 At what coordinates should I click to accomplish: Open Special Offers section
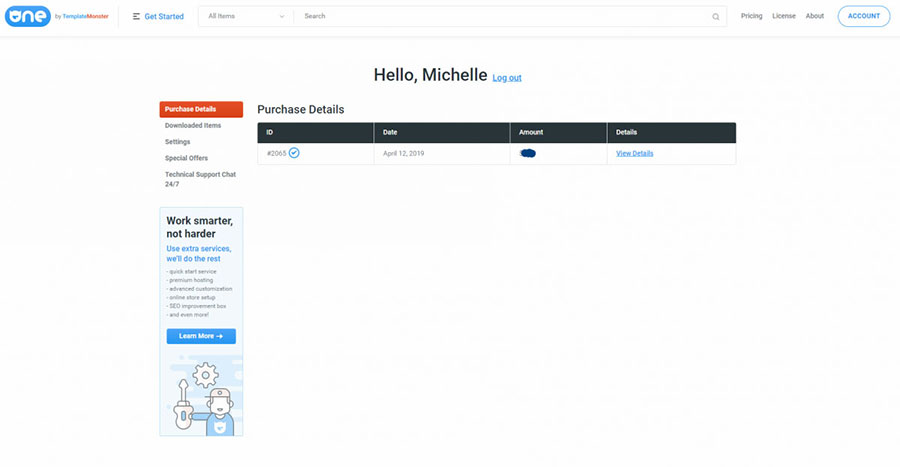coord(186,158)
